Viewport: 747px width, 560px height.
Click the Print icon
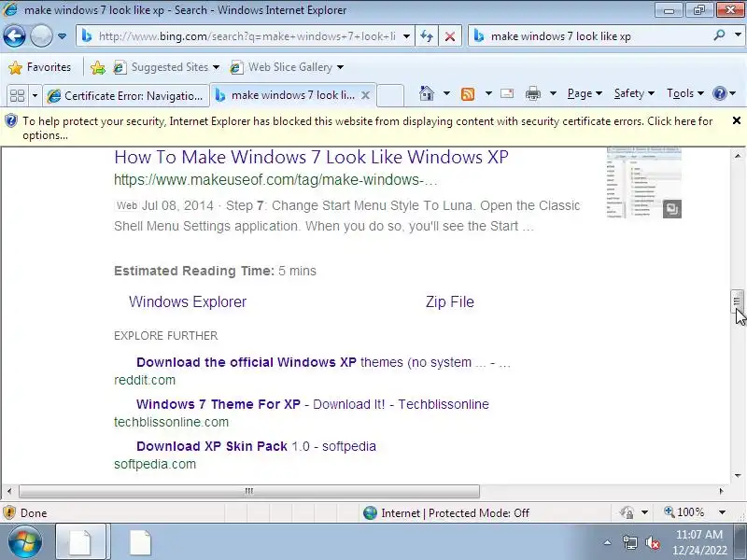pyautogui.click(x=532, y=93)
